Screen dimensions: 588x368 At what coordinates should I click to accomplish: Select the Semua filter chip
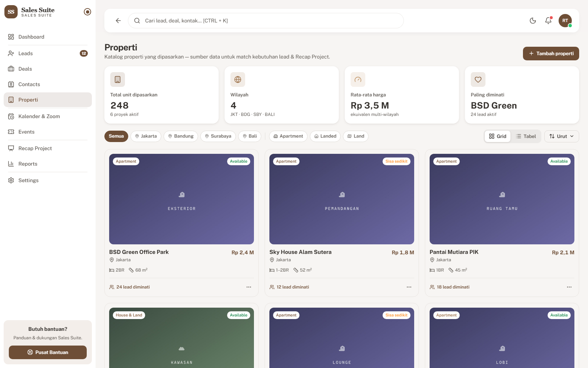116,136
